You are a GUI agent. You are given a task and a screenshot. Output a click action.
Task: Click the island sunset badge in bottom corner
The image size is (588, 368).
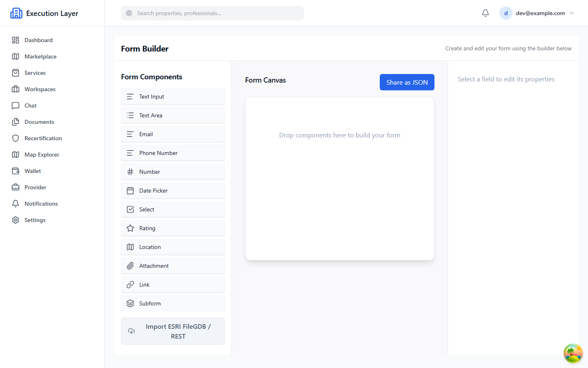[573, 353]
